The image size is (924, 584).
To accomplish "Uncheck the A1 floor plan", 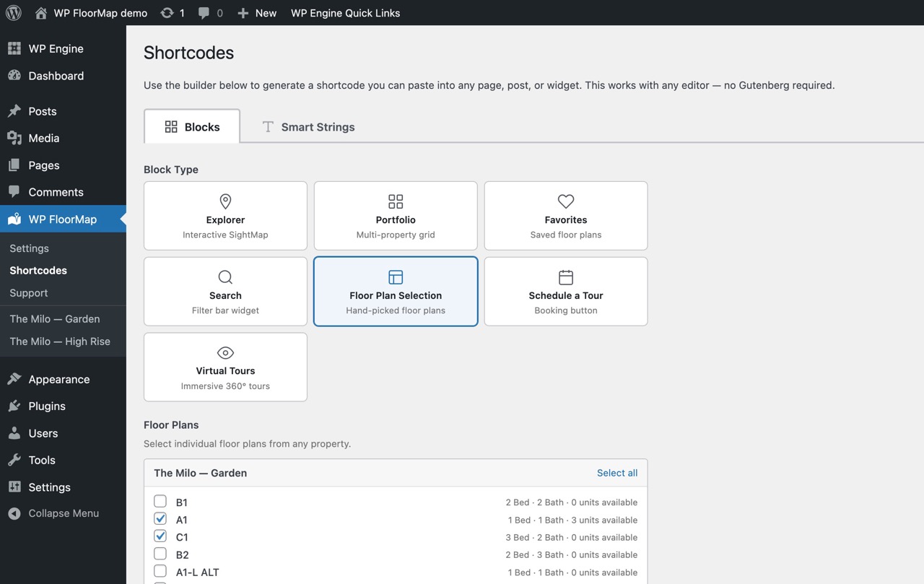I will 160,518.
